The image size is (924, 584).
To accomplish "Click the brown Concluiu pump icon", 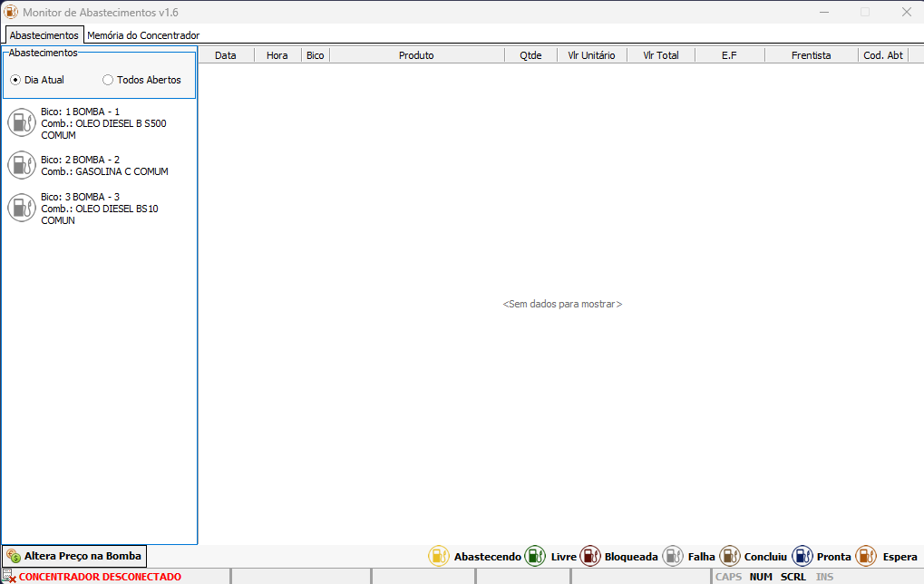I will click(730, 556).
